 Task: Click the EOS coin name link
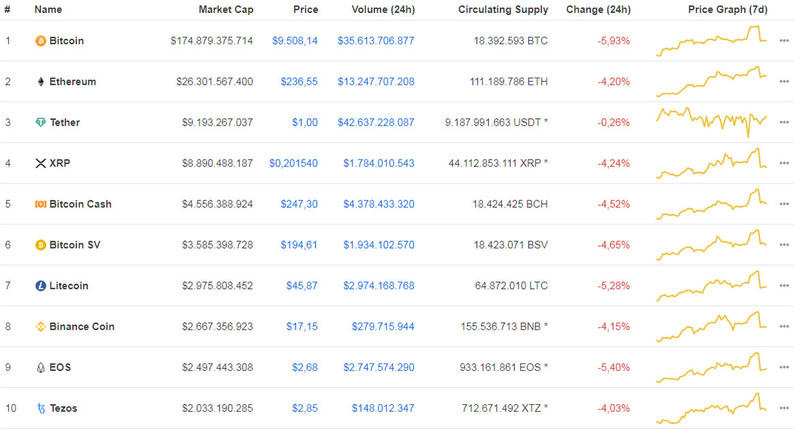(59, 367)
